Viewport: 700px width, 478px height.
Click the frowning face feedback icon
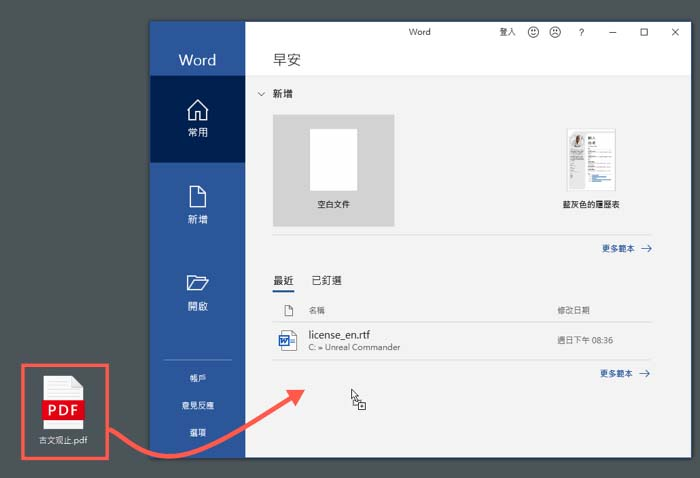point(555,32)
